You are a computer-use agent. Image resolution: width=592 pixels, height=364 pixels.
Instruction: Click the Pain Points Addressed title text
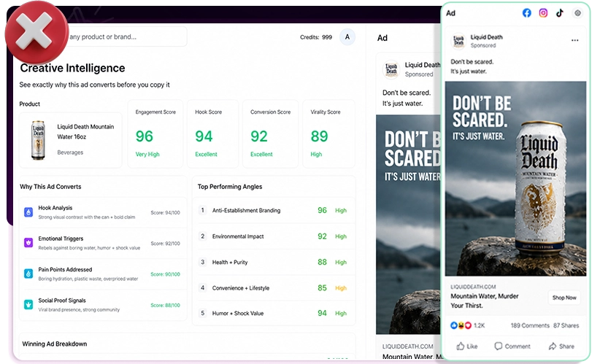click(65, 270)
